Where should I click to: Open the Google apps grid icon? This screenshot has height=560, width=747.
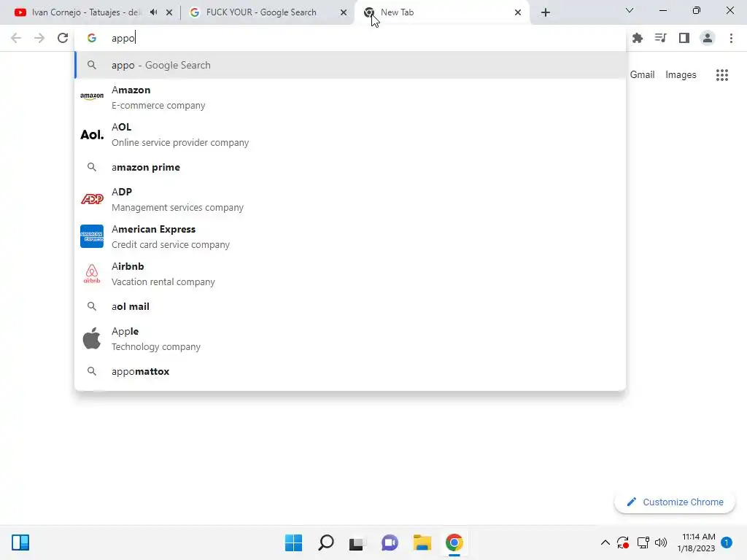click(722, 75)
